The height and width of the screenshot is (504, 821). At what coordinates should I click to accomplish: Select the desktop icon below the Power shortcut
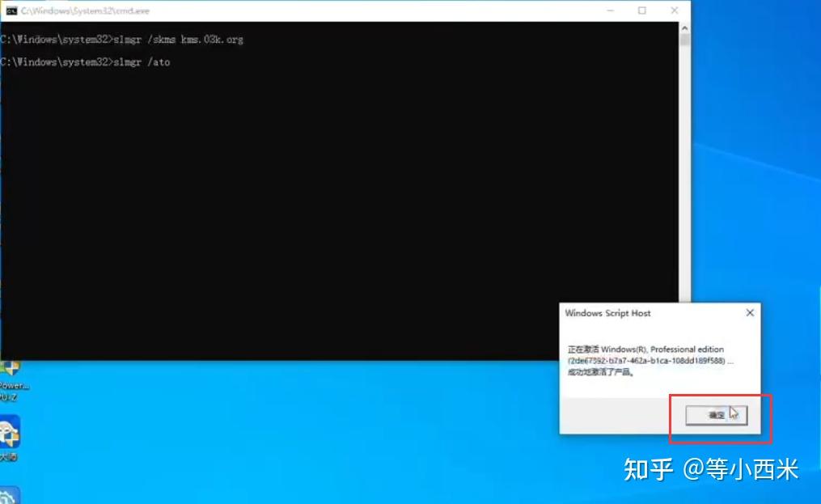pyautogui.click(x=11, y=438)
